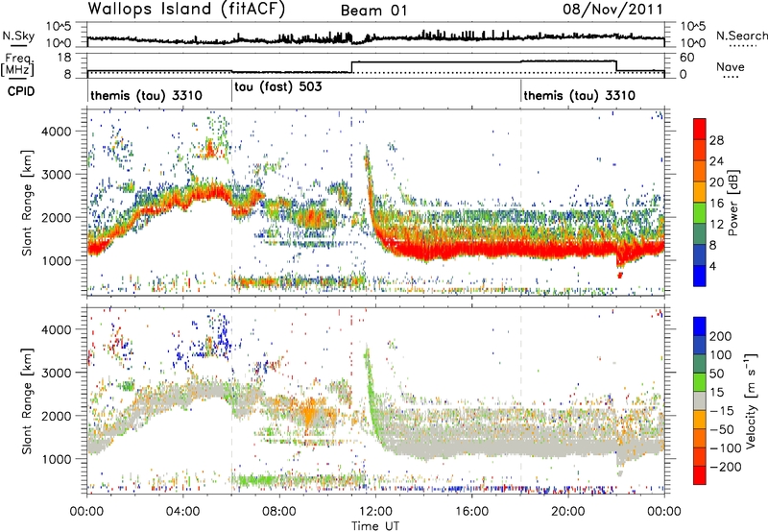Click the Wallops Island (fitACF) plot title

point(186,9)
